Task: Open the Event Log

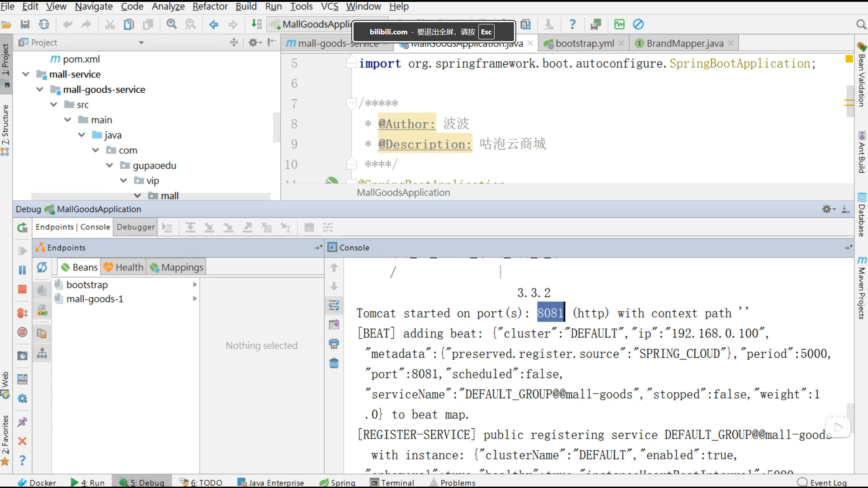Action: pyautogui.click(x=822, y=483)
